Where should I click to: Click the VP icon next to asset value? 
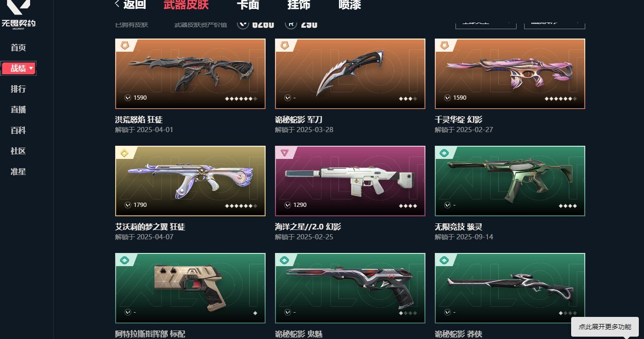pos(243,24)
